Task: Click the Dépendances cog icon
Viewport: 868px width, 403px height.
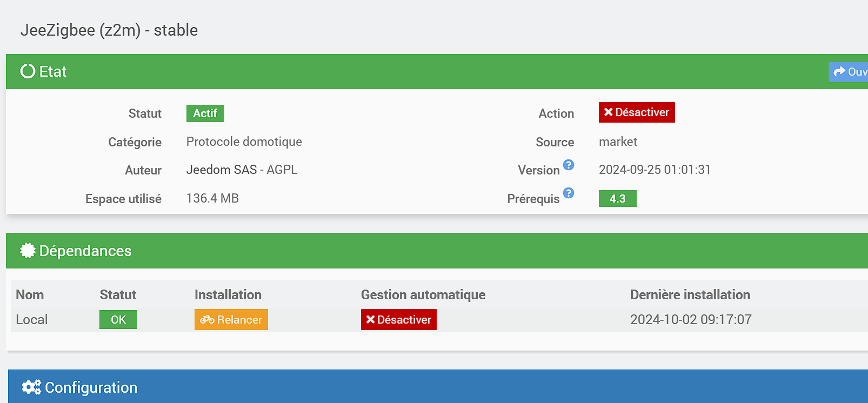Action: click(x=28, y=250)
